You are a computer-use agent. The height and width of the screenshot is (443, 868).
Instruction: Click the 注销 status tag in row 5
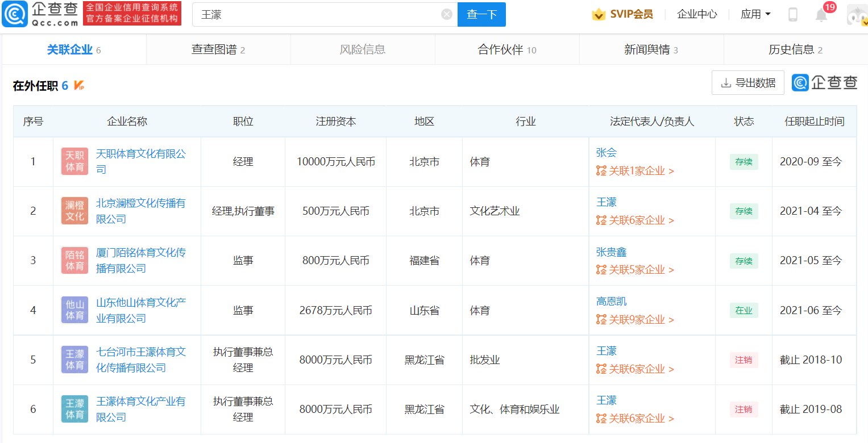tap(744, 360)
